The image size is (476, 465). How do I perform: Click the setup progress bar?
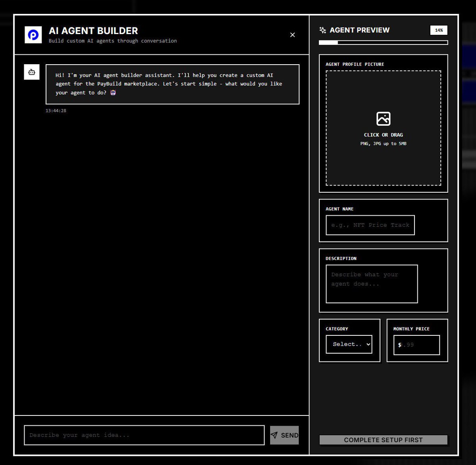click(383, 42)
